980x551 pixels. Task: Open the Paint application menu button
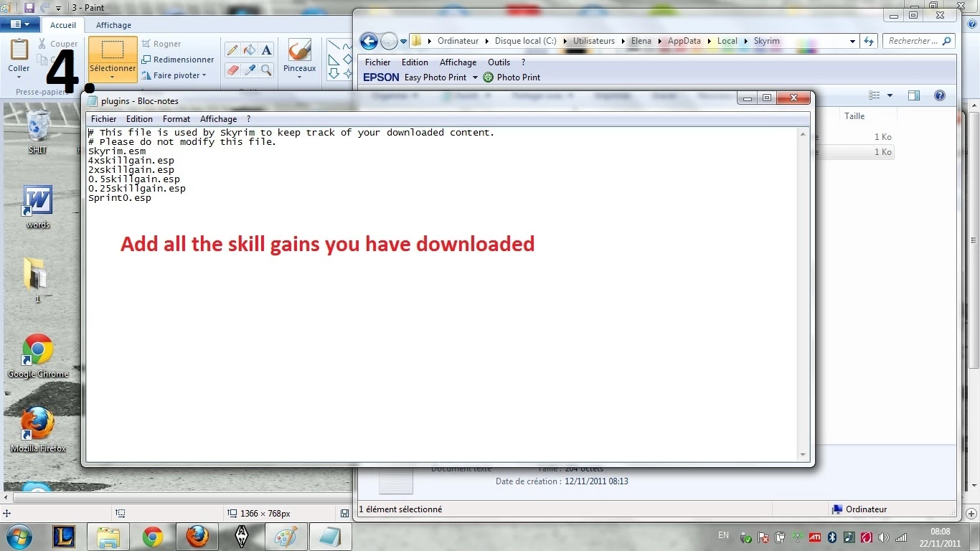click(x=19, y=24)
